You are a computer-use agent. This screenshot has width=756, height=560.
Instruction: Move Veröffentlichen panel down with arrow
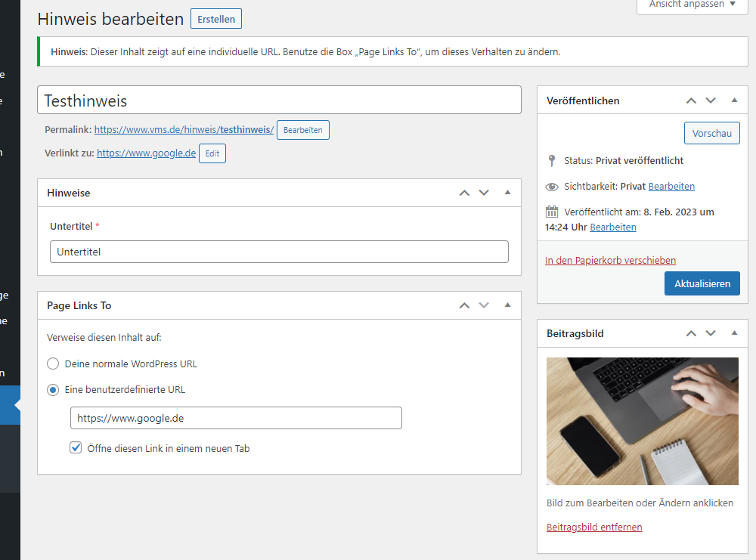pyautogui.click(x=711, y=101)
